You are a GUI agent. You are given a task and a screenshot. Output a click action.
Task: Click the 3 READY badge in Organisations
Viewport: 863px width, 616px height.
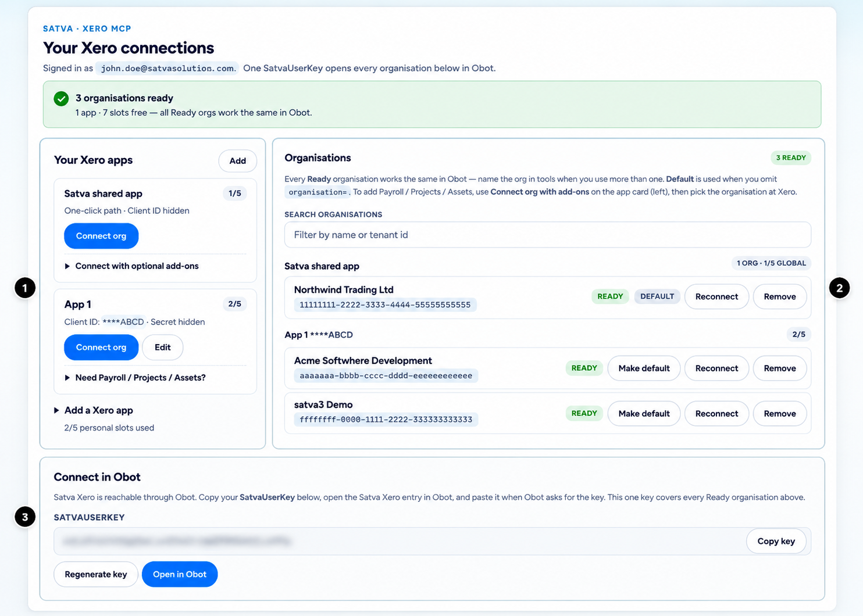791,157
